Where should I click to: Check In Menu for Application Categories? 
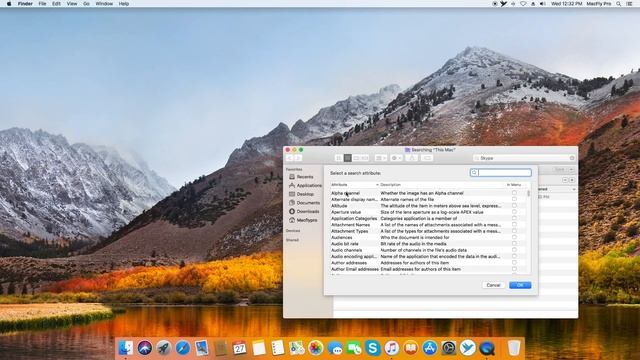[514, 218]
